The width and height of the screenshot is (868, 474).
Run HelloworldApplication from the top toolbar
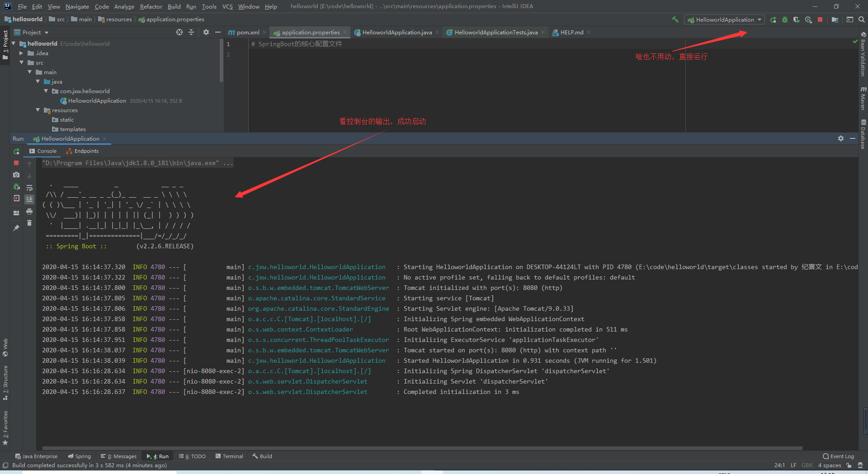point(773,19)
